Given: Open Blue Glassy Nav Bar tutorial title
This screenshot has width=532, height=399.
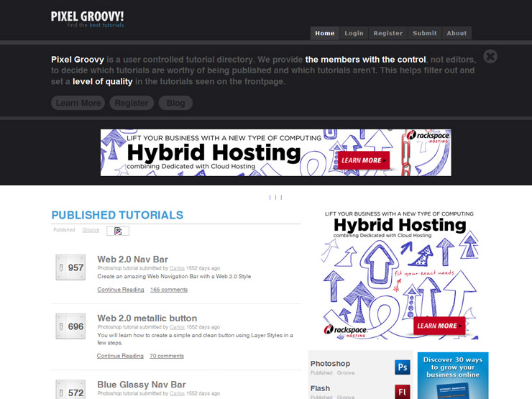Looking at the screenshot, I should (x=142, y=385).
